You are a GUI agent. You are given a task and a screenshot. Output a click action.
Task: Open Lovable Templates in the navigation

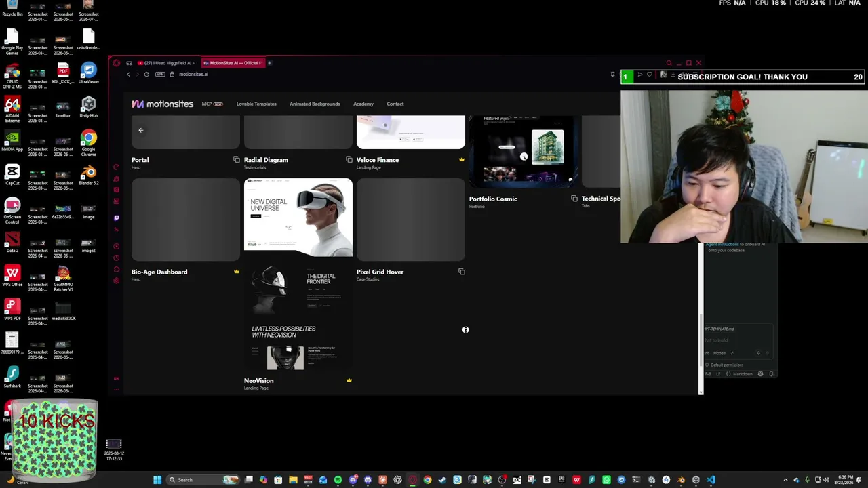[256, 104]
